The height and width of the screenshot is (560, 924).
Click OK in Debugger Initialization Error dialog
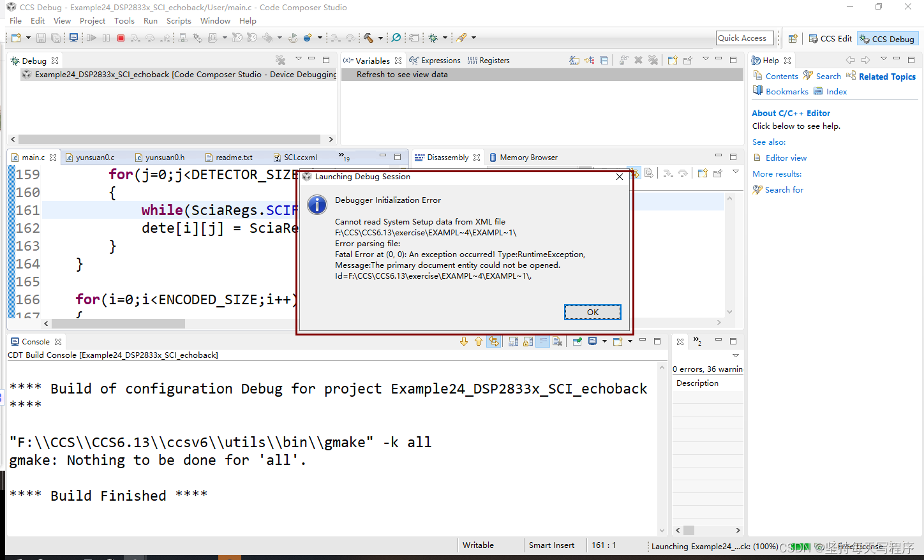pos(592,312)
